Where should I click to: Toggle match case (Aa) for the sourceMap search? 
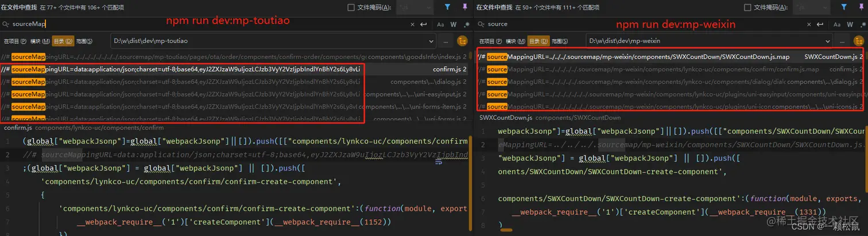(440, 25)
